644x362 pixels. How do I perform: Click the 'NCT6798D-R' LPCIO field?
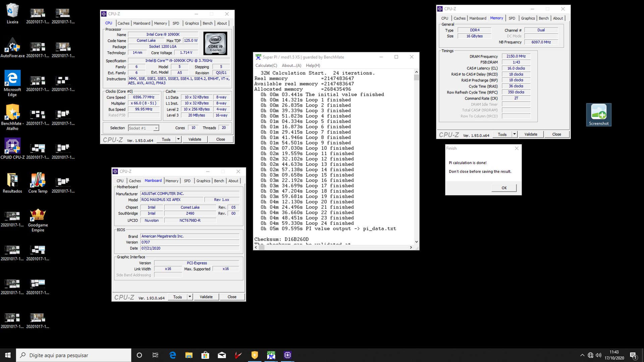[190, 221]
